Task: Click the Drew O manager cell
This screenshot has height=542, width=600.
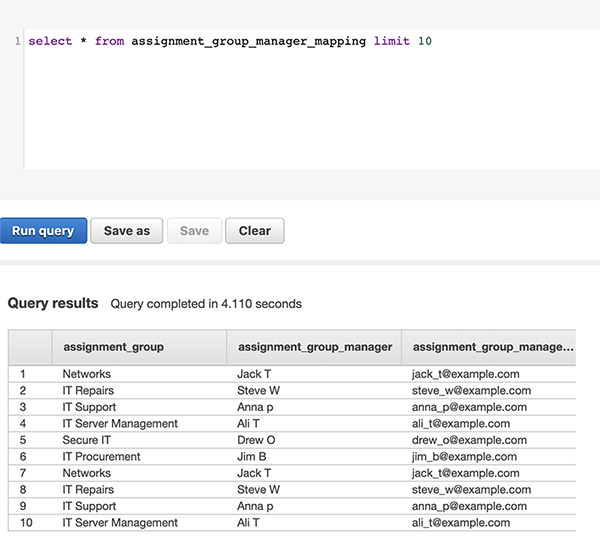Action: coord(258,440)
